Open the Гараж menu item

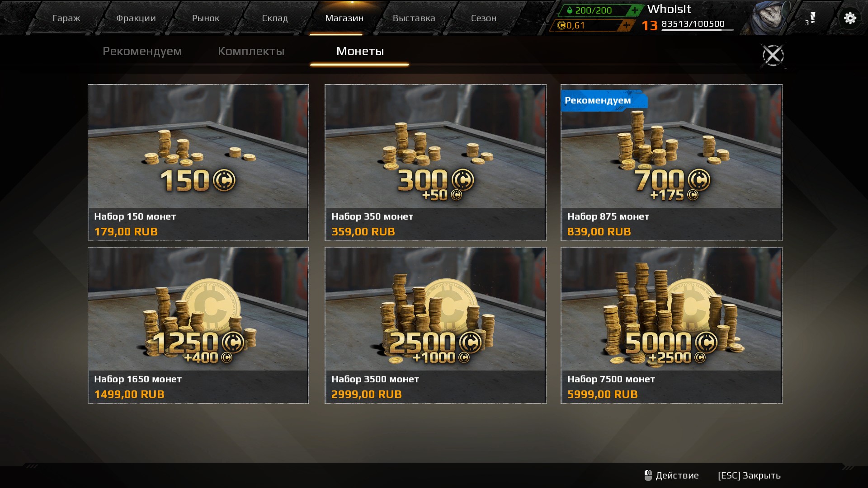tap(66, 18)
